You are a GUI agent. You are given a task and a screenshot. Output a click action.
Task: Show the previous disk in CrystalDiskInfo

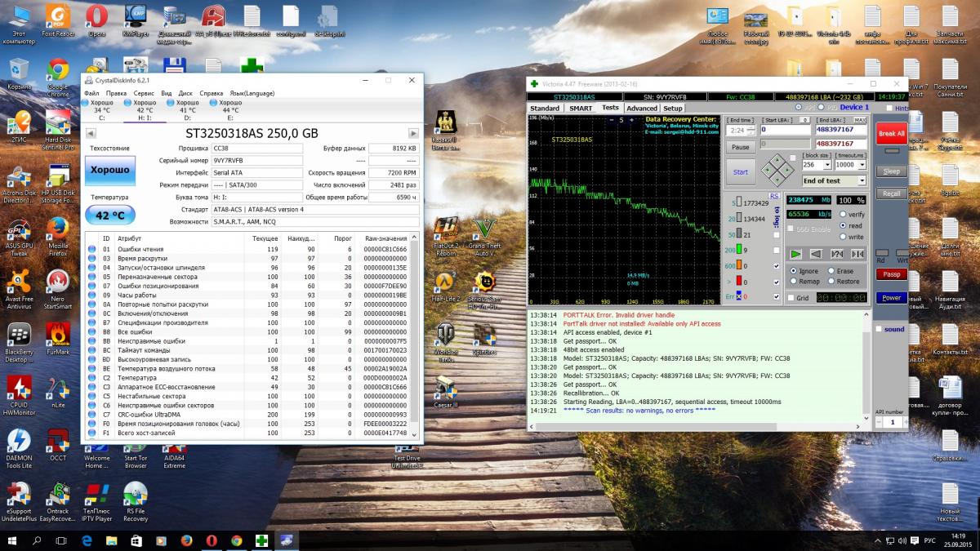[x=90, y=134]
